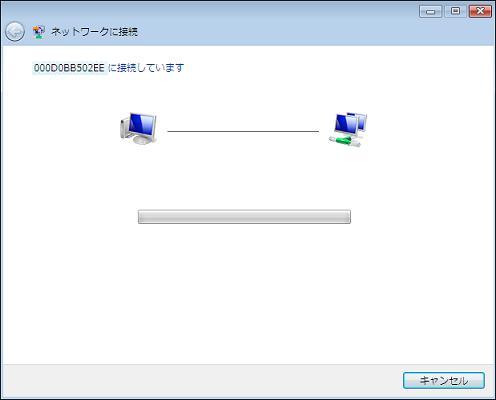Click the network wizard icon beside the title

pos(39,32)
